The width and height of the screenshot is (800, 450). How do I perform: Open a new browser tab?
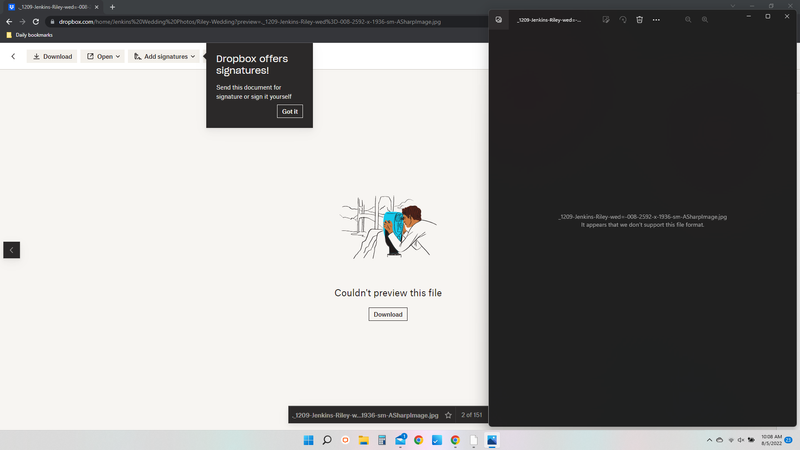tap(112, 7)
